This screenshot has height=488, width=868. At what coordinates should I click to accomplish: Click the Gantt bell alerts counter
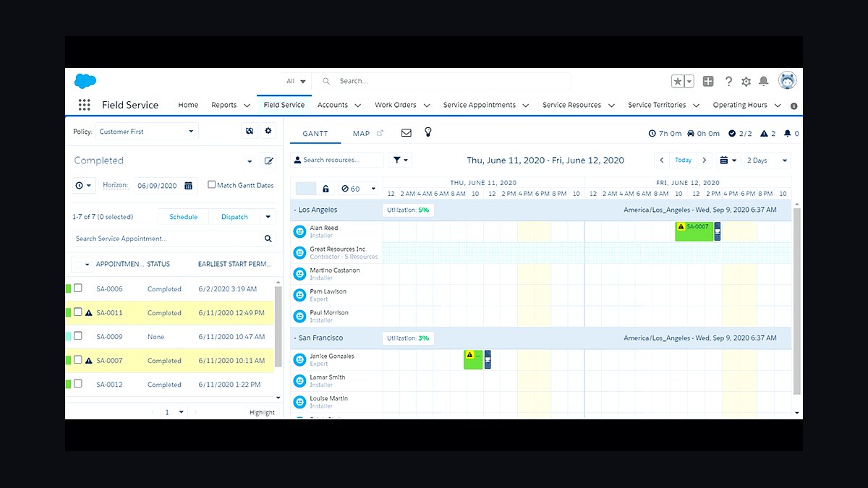click(x=791, y=133)
